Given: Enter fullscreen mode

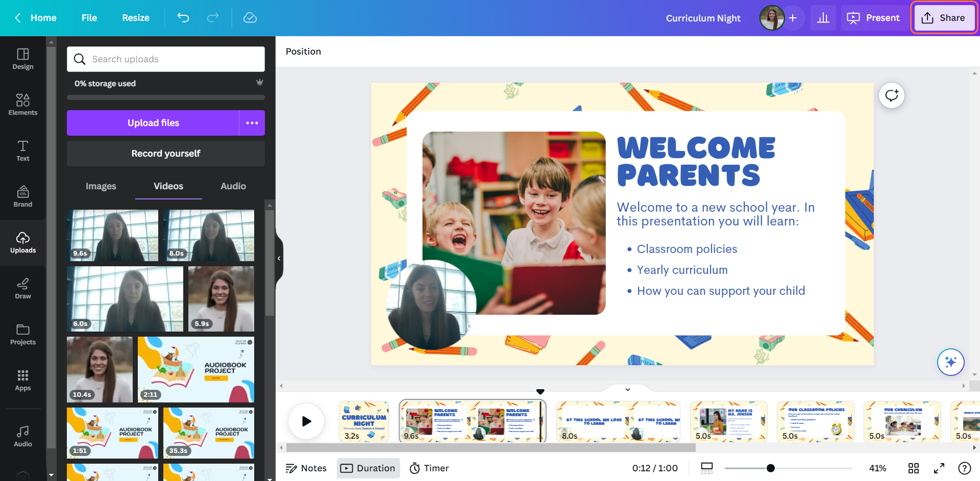Looking at the screenshot, I should [x=939, y=468].
